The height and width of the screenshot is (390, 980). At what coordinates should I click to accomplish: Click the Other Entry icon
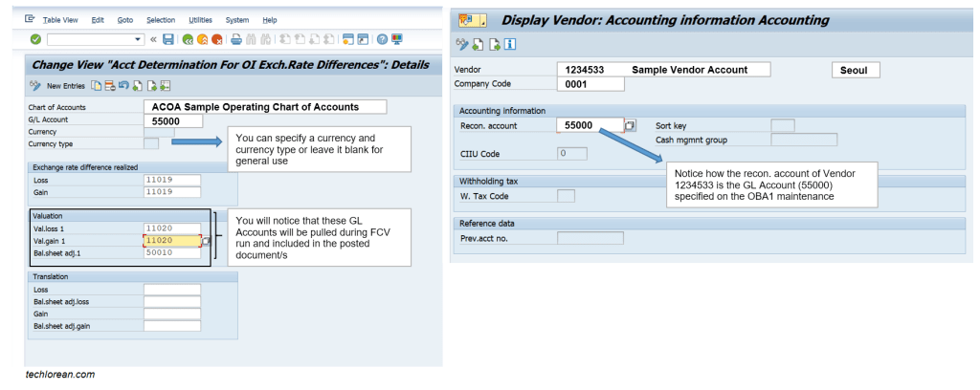(166, 85)
